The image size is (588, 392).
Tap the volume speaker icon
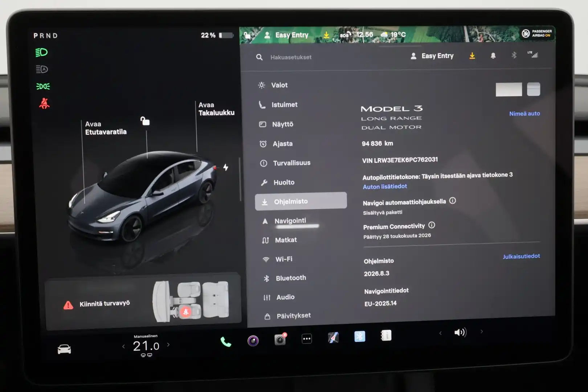coord(460,332)
